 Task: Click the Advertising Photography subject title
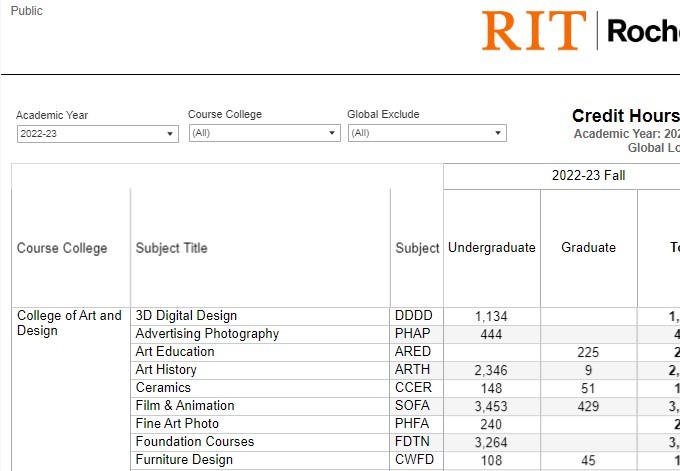(x=207, y=334)
